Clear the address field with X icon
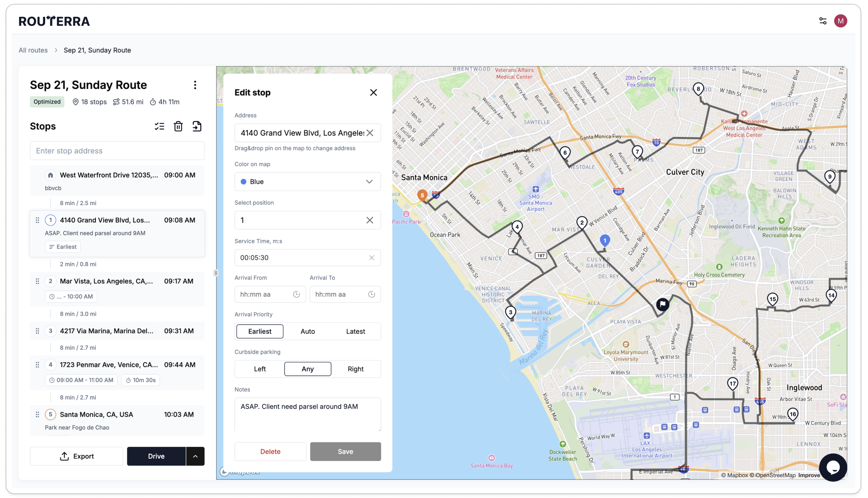Image resolution: width=868 pixels, height=498 pixels. (x=370, y=133)
